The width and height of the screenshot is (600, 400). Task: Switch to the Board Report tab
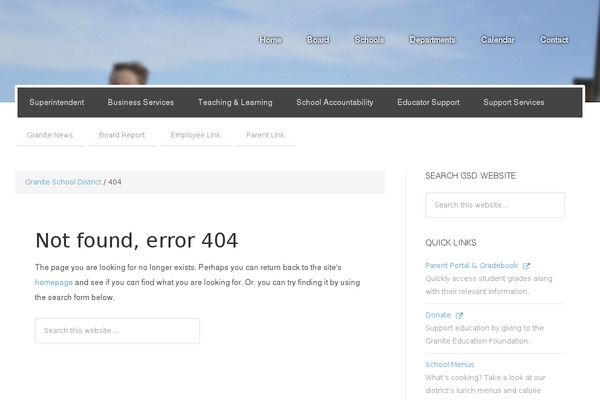point(122,135)
